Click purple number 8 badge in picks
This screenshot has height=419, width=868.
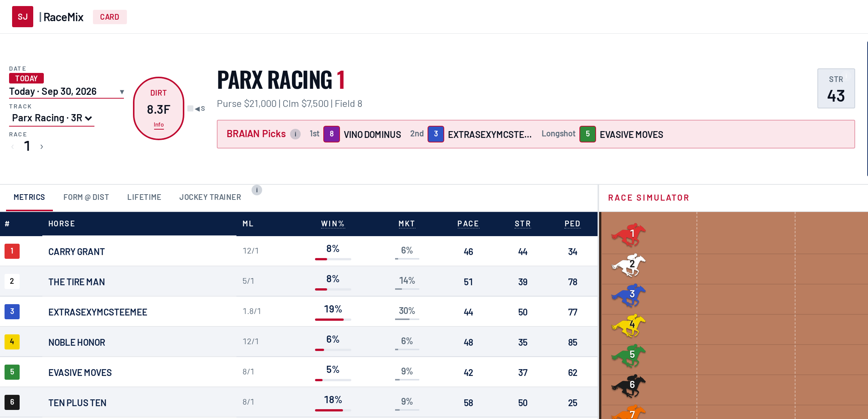(x=332, y=134)
